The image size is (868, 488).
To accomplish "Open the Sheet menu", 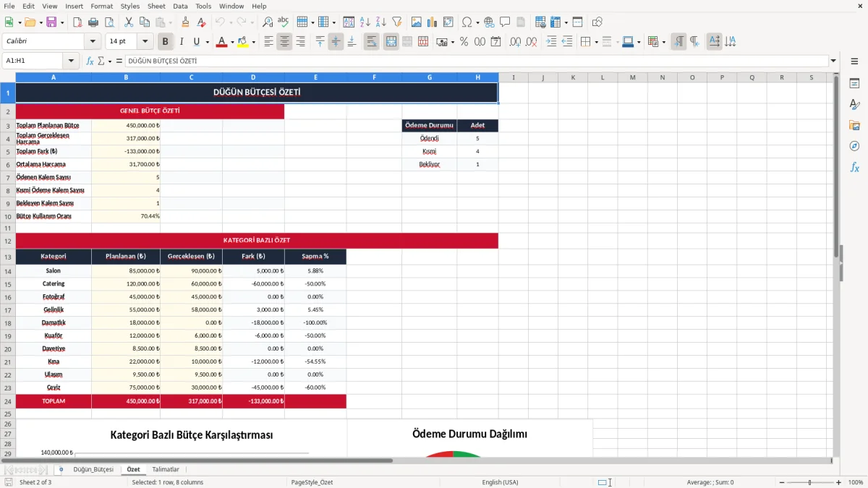I will coord(156,6).
